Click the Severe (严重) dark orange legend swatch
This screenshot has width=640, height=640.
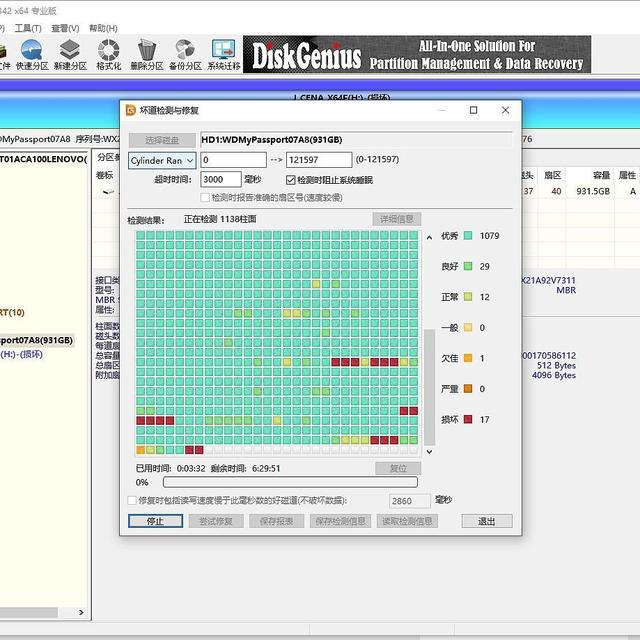click(468, 389)
